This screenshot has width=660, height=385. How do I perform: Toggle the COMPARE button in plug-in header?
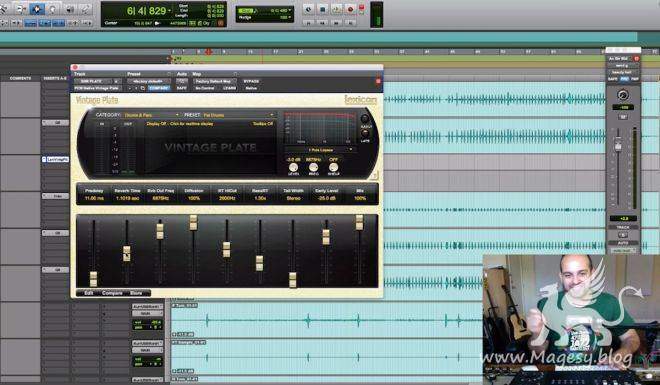click(x=159, y=88)
